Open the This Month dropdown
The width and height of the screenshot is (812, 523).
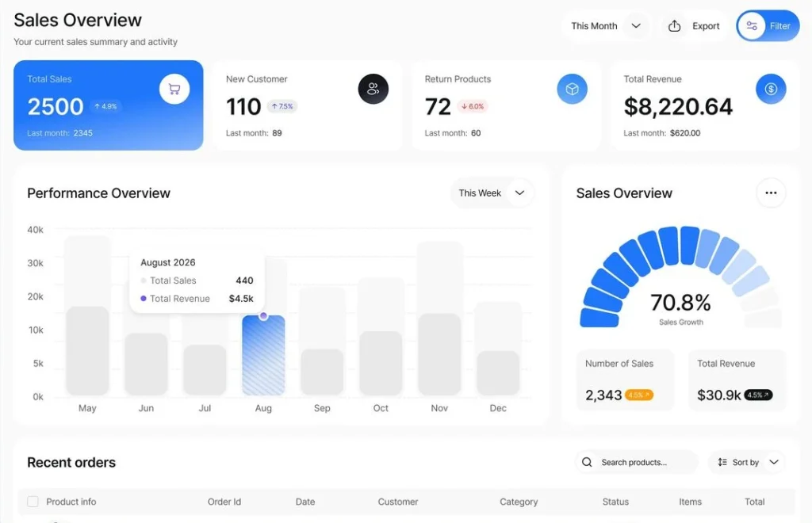click(607, 26)
